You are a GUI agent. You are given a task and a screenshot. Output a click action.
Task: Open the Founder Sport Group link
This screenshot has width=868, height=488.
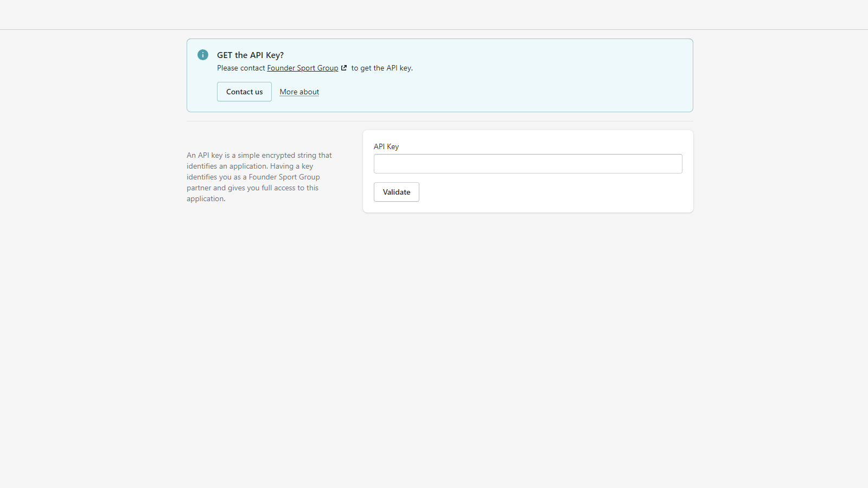click(x=302, y=68)
